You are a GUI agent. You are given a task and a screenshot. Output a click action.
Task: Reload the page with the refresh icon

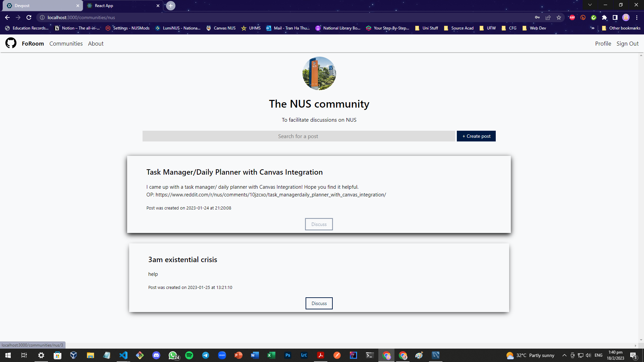point(29,17)
